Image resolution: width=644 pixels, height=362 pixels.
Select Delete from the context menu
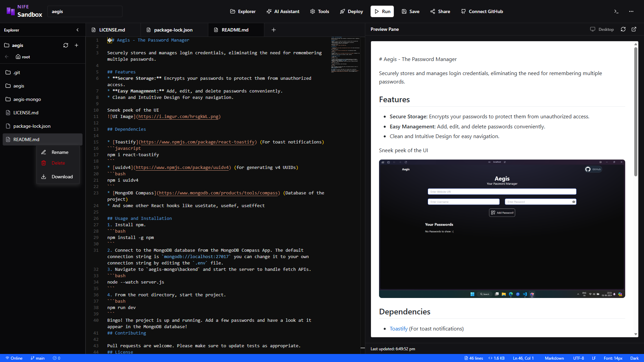58,163
